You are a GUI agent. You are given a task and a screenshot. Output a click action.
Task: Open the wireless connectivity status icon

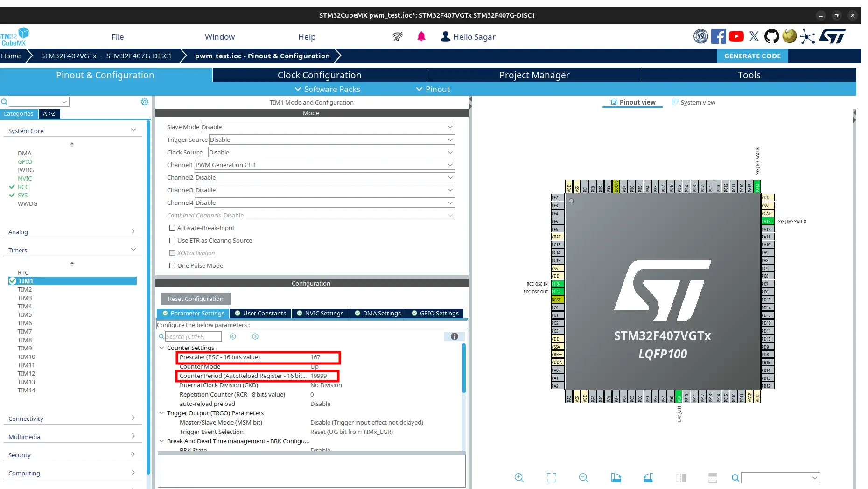click(398, 36)
